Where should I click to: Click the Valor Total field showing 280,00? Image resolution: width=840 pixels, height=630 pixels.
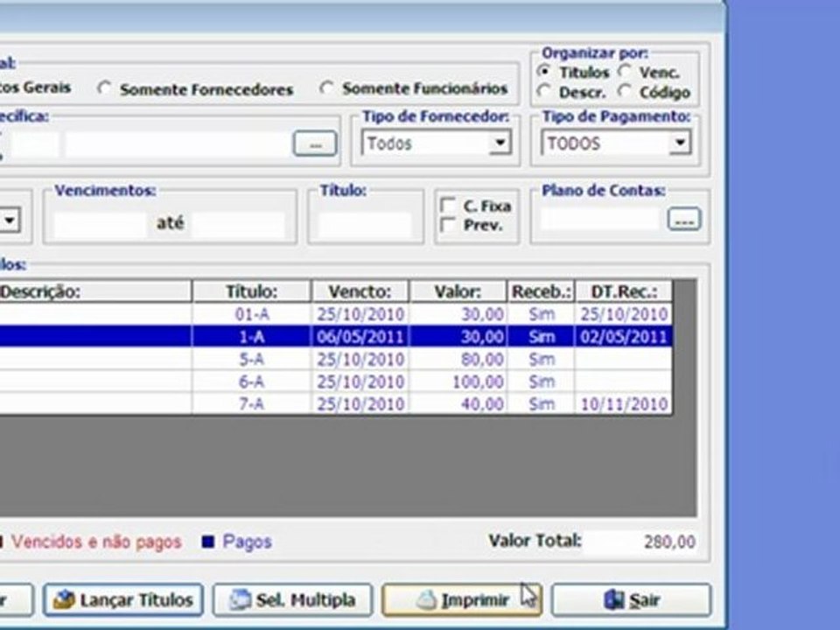pyautogui.click(x=641, y=542)
